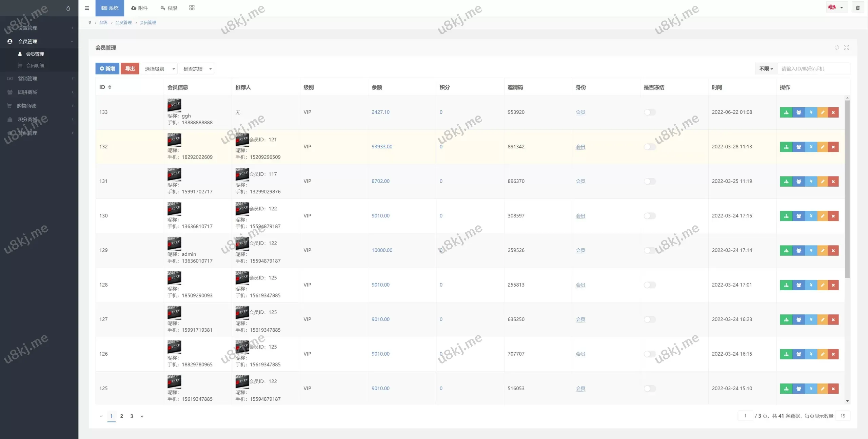Image resolution: width=868 pixels, height=439 pixels.
Task: Toggle the sidebar hamburger menu icon
Action: (x=87, y=8)
